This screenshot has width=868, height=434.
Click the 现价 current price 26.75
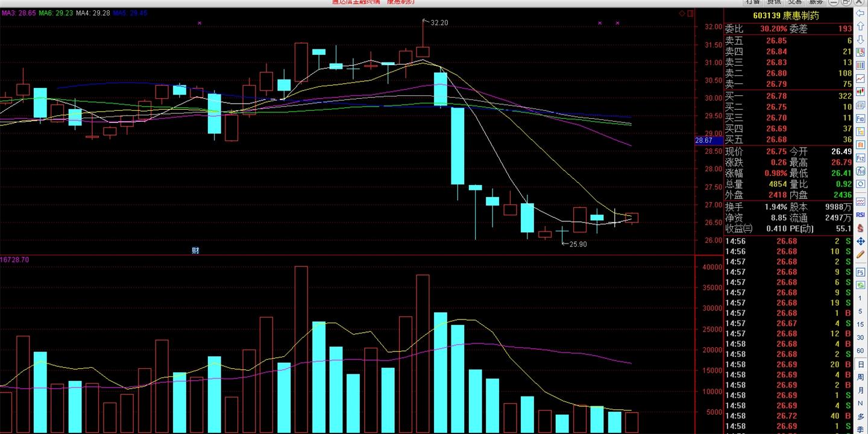pos(776,152)
